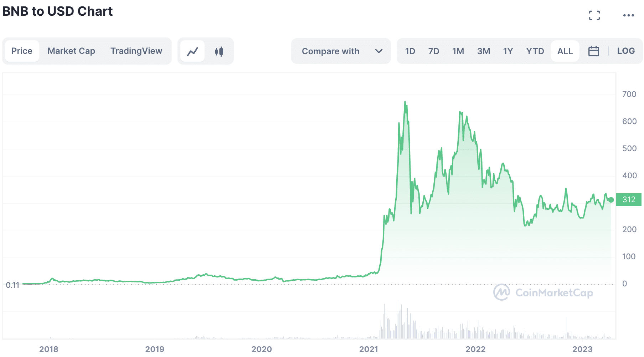Click the 700 y-axis label
644x357 pixels.
pos(629,94)
